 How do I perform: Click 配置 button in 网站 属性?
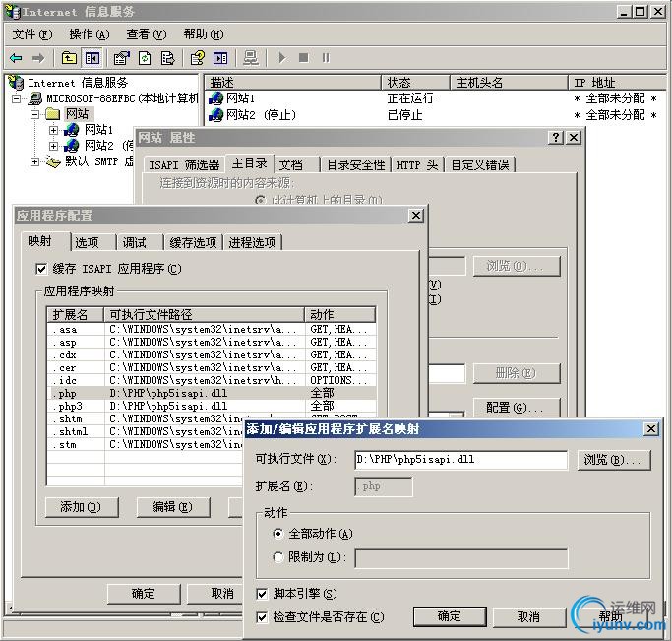click(x=517, y=408)
